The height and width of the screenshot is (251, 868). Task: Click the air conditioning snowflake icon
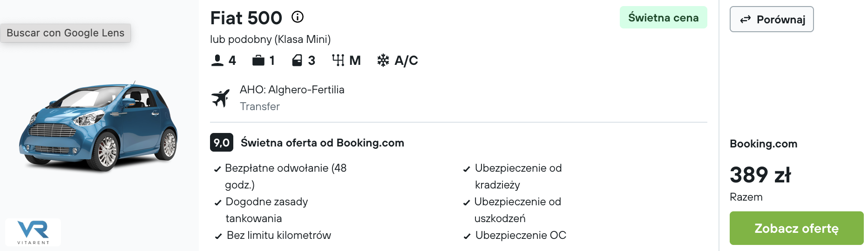(x=383, y=60)
